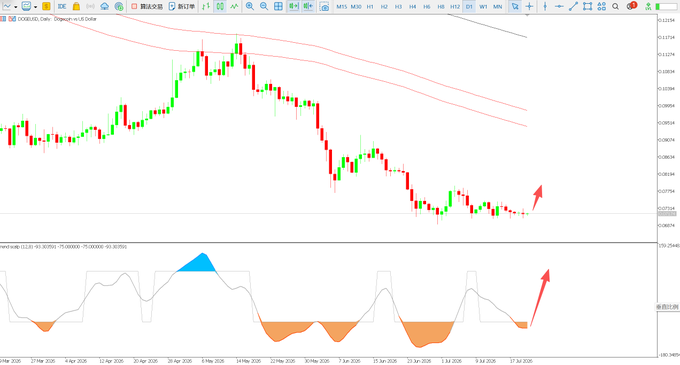Click the 17 Jul 2026 date label

pyautogui.click(x=521, y=361)
